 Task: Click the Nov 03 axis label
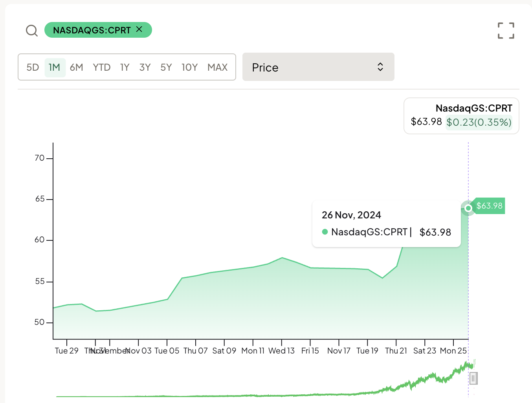coord(138,351)
